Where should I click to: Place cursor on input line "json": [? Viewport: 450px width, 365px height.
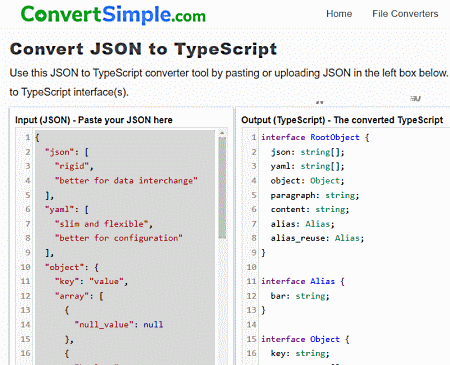(67, 152)
